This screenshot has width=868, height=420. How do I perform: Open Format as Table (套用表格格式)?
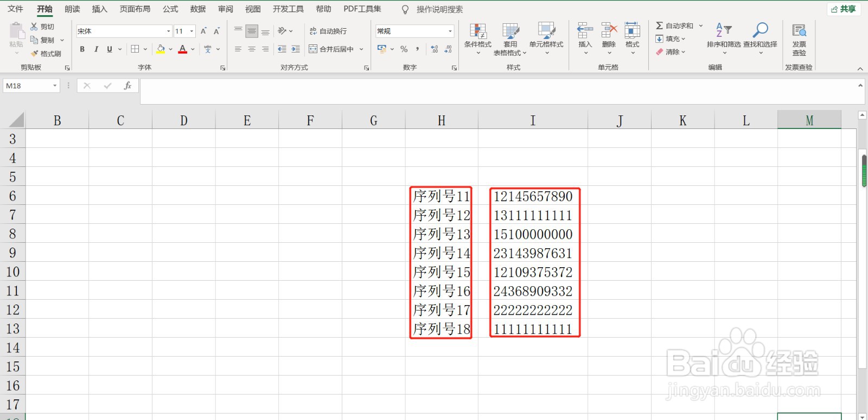[510, 39]
